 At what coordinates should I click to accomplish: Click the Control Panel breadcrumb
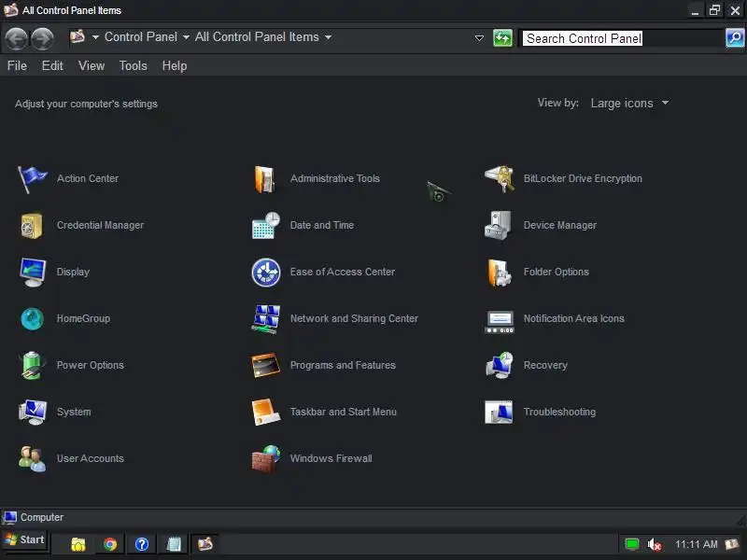coord(141,37)
